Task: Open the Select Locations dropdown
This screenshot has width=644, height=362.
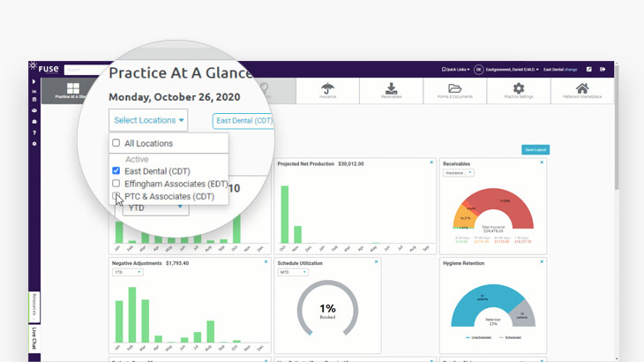Action: click(x=148, y=120)
